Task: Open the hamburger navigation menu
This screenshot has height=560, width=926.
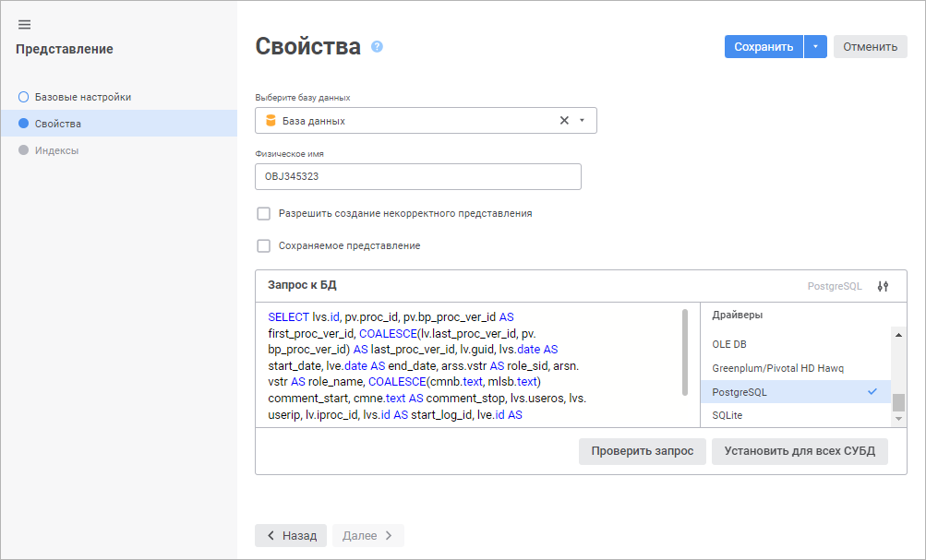Action: [x=24, y=24]
